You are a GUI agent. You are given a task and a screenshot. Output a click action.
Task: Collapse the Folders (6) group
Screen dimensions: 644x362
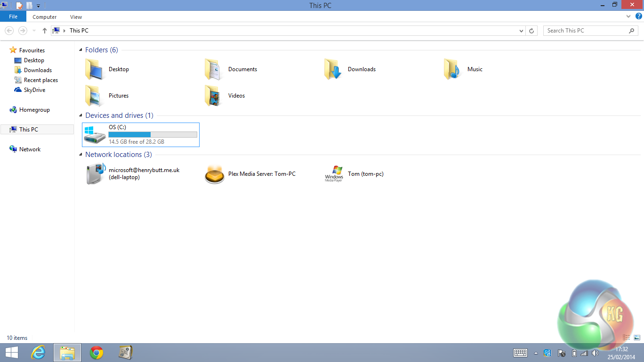[80, 50]
